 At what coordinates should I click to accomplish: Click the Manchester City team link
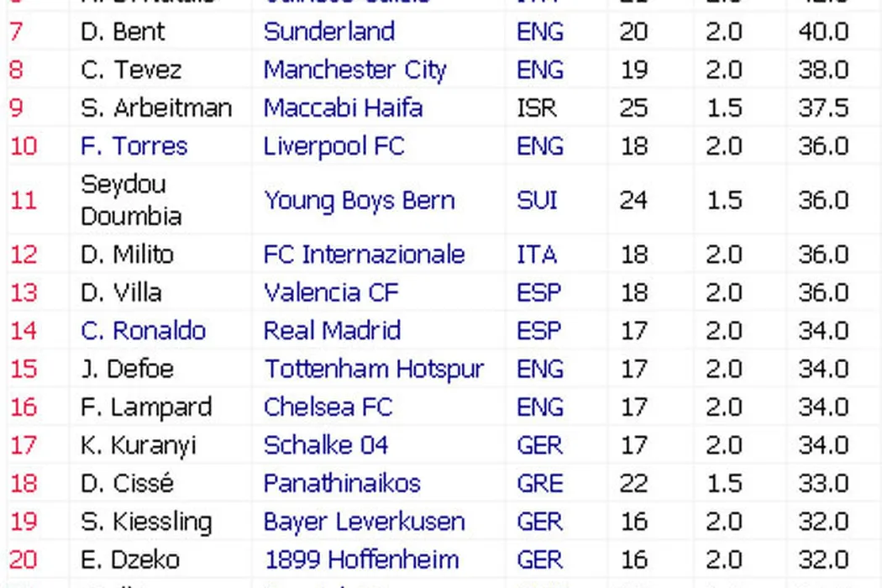(354, 70)
